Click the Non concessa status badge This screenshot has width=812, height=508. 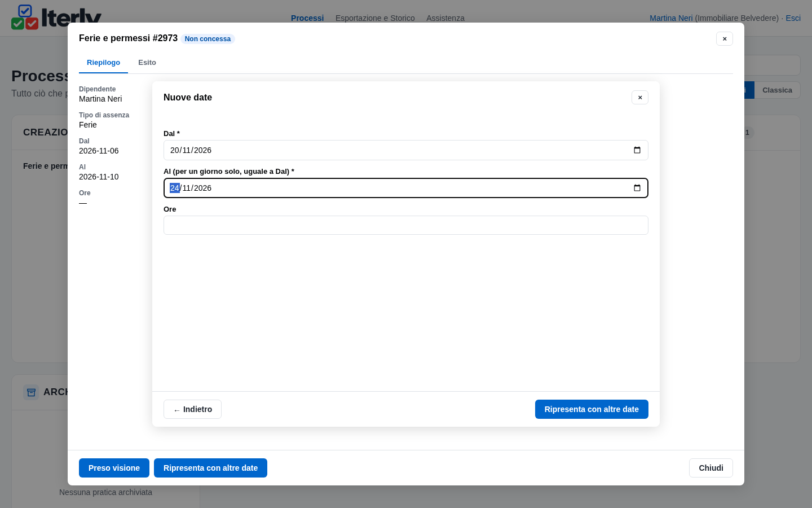click(x=208, y=39)
